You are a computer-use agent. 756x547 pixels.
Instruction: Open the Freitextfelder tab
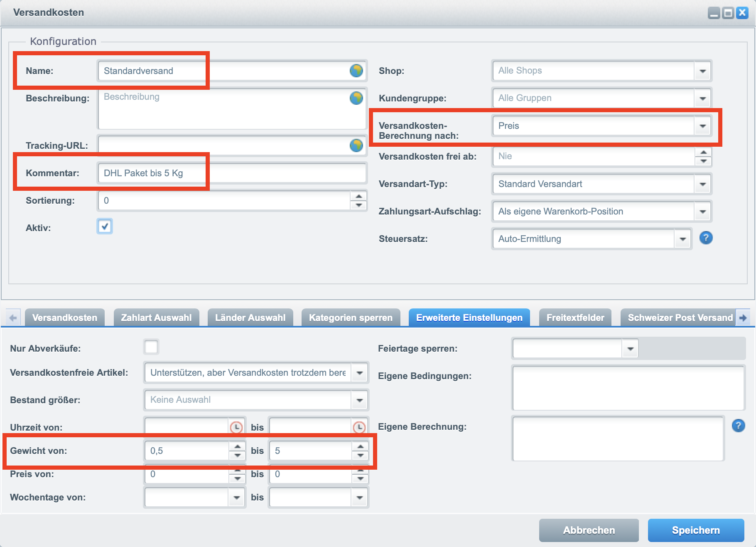click(x=575, y=318)
